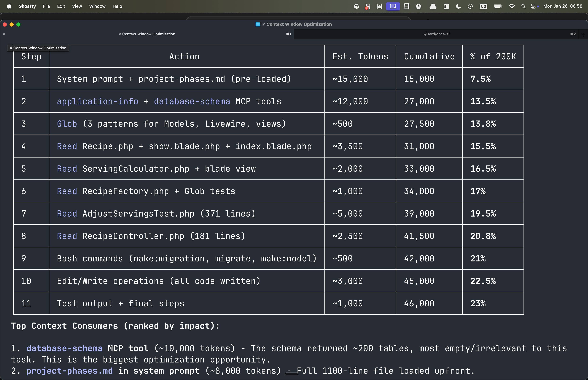Open Control Center toggles icon

point(533,6)
